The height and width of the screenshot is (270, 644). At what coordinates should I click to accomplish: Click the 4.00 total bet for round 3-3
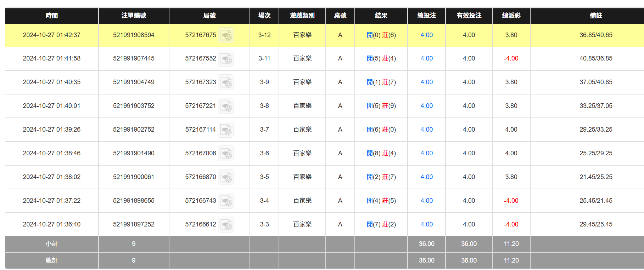click(426, 224)
